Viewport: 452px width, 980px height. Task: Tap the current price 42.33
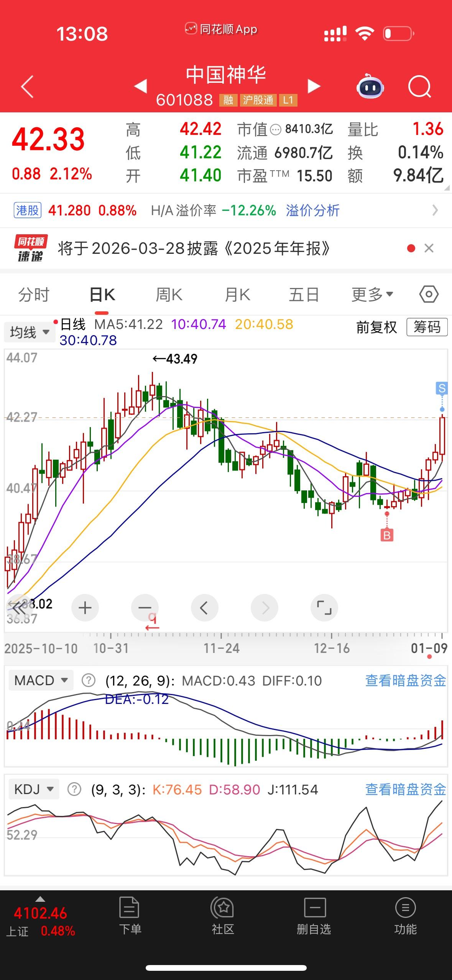click(x=48, y=139)
